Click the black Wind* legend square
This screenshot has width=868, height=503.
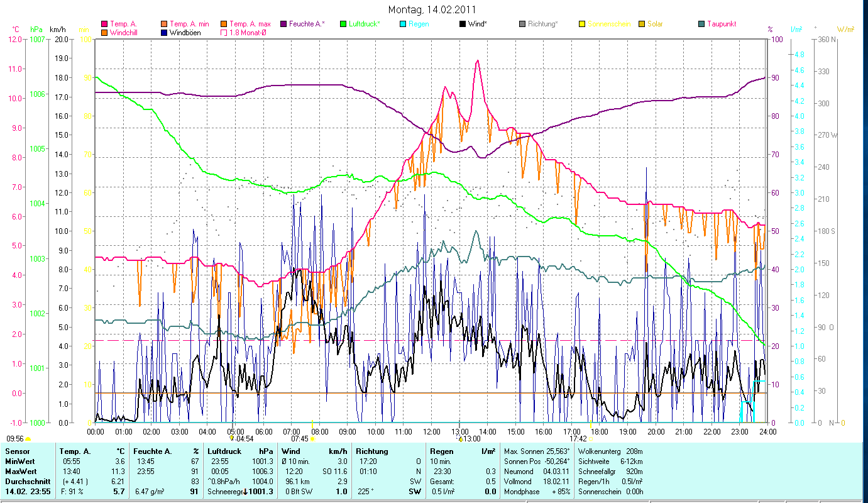[463, 25]
